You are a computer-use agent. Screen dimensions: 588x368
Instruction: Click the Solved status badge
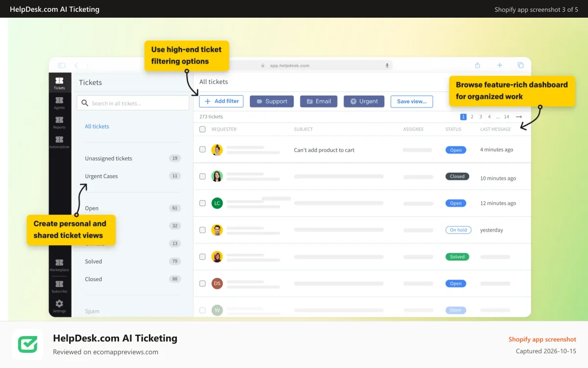[x=457, y=257]
